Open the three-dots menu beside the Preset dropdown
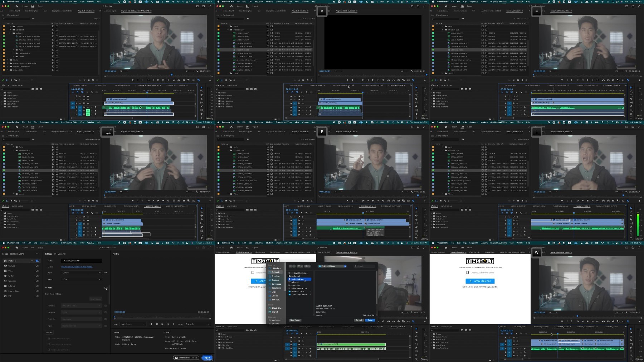 (106, 272)
